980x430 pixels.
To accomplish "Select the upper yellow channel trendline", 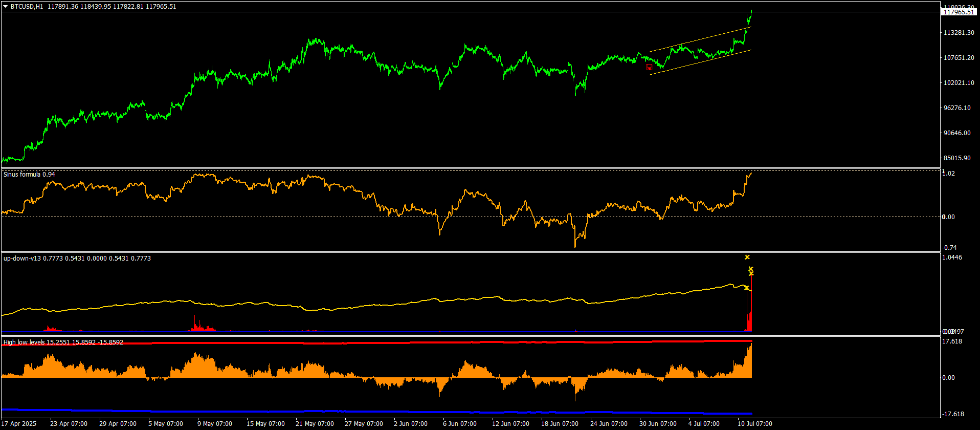I will point(700,39).
